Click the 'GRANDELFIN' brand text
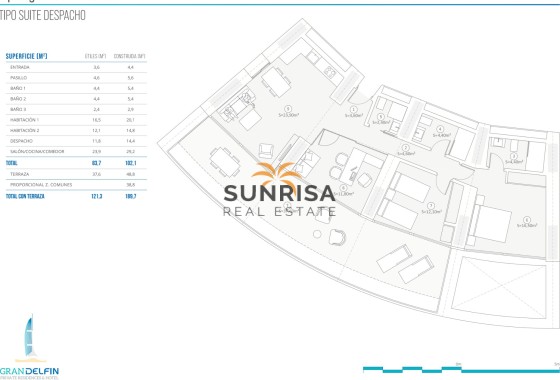The height and width of the screenshot is (380, 560). point(29,371)
